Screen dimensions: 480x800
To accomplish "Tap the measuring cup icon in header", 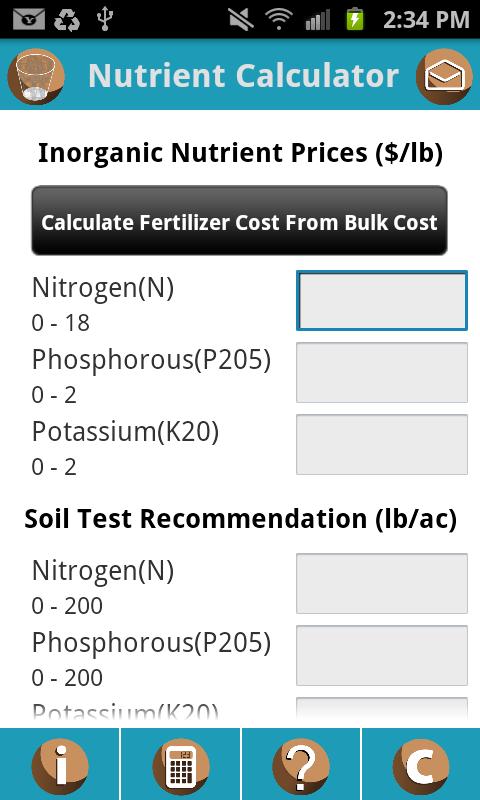I will [x=36, y=77].
